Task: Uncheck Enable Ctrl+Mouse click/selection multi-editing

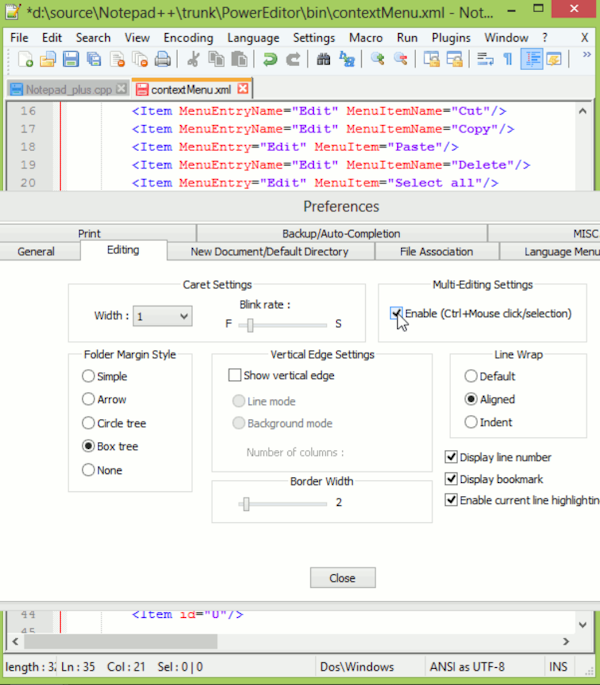Action: pyautogui.click(x=396, y=313)
